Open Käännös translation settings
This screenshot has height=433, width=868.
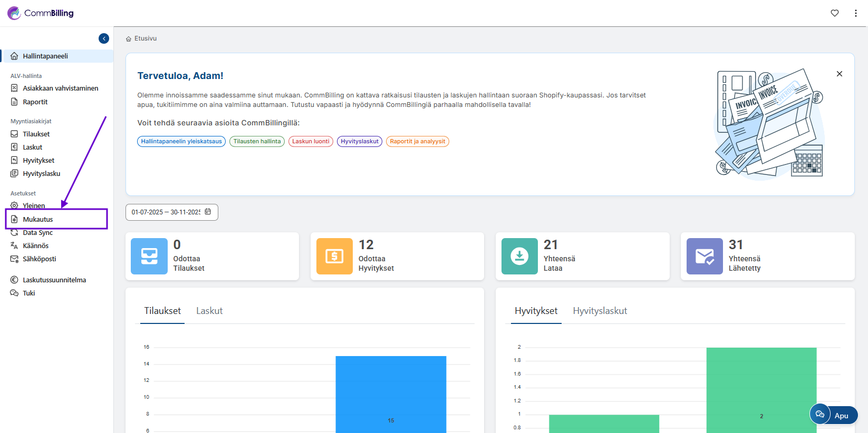35,245
